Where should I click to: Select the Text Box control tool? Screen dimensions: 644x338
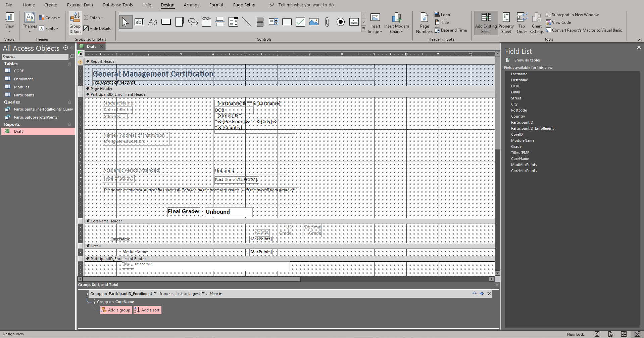coord(139,22)
